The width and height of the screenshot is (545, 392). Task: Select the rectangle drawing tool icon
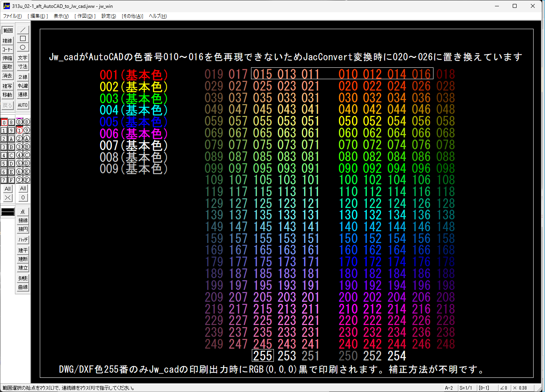point(23,39)
